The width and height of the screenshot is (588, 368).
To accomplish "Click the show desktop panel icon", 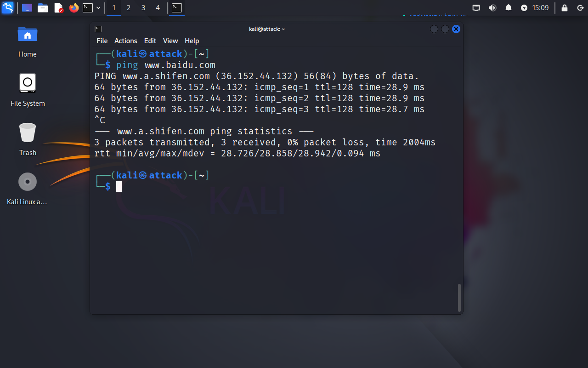I will click(x=27, y=8).
